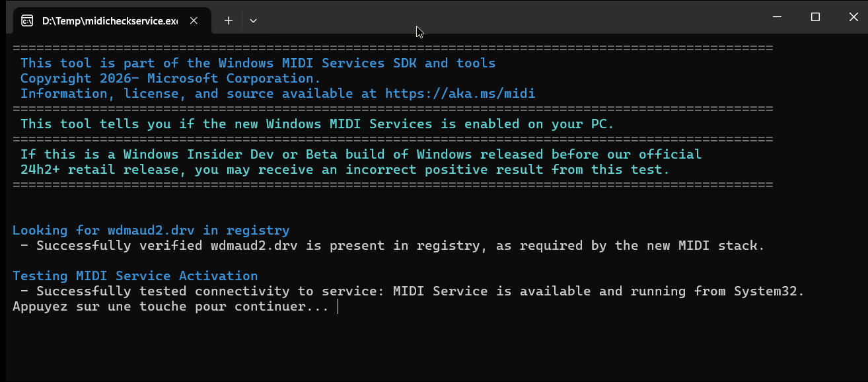Image resolution: width=868 pixels, height=382 pixels.
Task: Maximize the terminal window
Action: [x=815, y=17]
